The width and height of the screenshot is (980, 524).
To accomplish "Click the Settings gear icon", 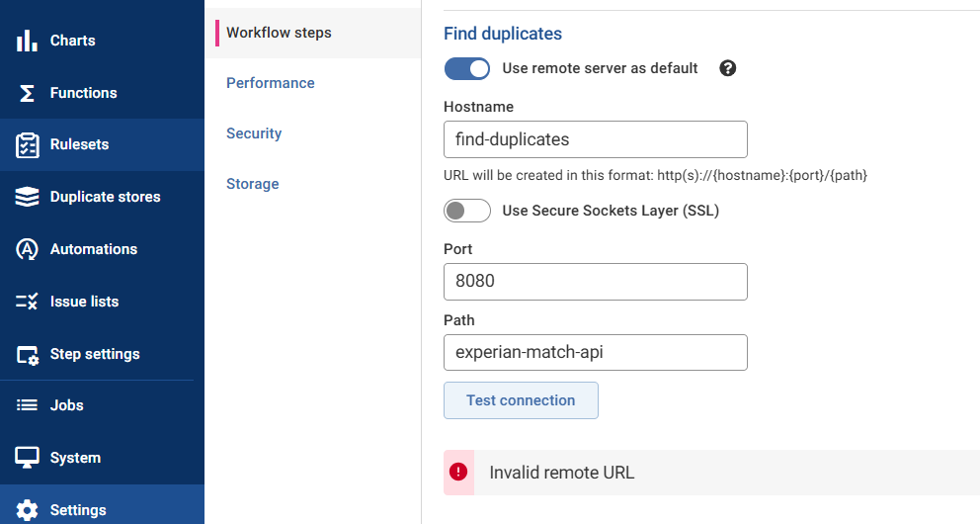I will [x=27, y=510].
